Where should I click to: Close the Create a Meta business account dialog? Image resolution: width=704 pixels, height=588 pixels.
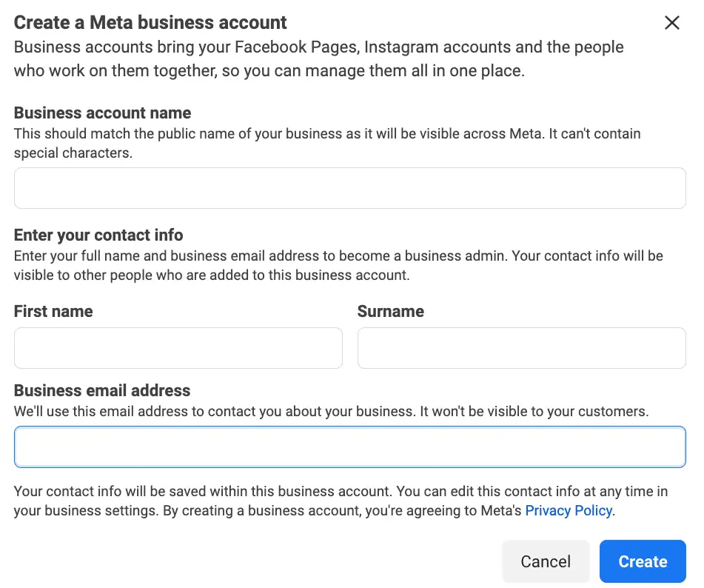671,23
